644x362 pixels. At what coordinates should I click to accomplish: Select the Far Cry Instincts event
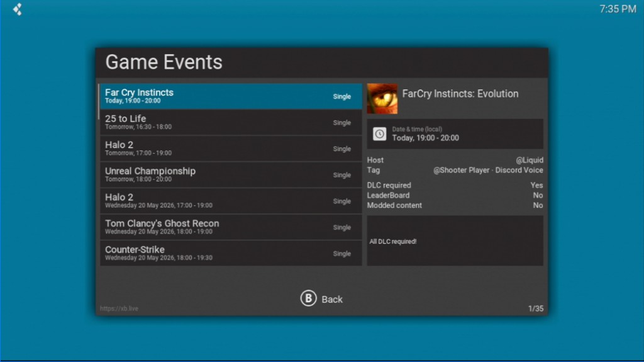click(x=231, y=96)
